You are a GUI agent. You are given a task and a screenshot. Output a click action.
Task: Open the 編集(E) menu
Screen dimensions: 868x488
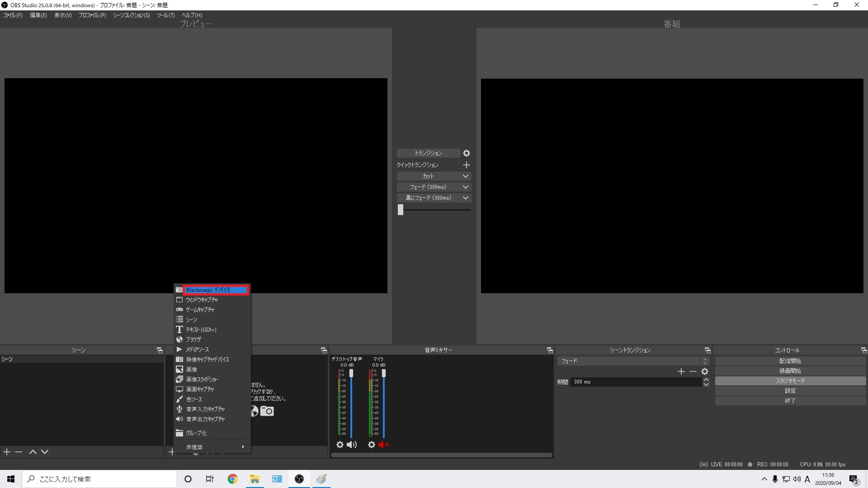(38, 15)
